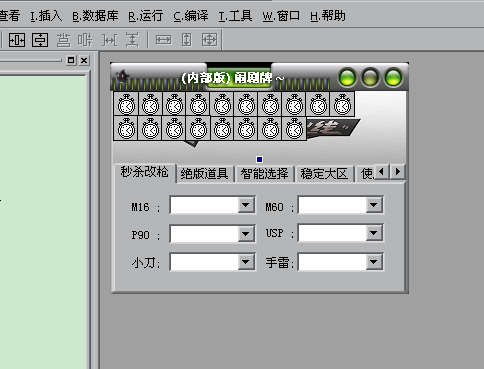Click the make-same-width-and-height toolbar icon

209,40
